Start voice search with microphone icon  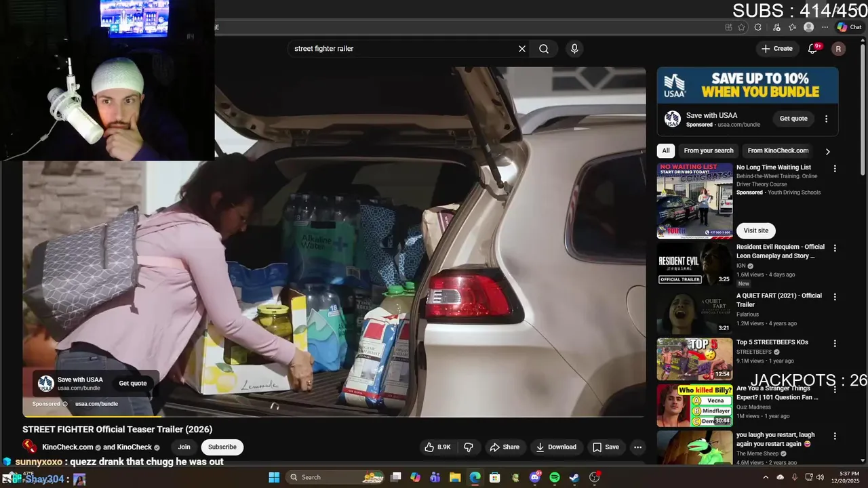574,49
